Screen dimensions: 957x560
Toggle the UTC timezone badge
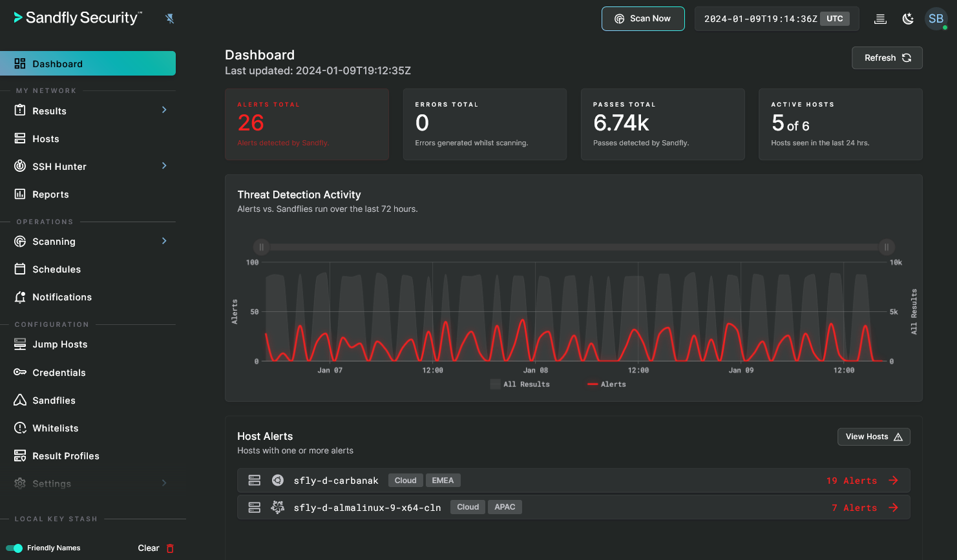pyautogui.click(x=835, y=19)
